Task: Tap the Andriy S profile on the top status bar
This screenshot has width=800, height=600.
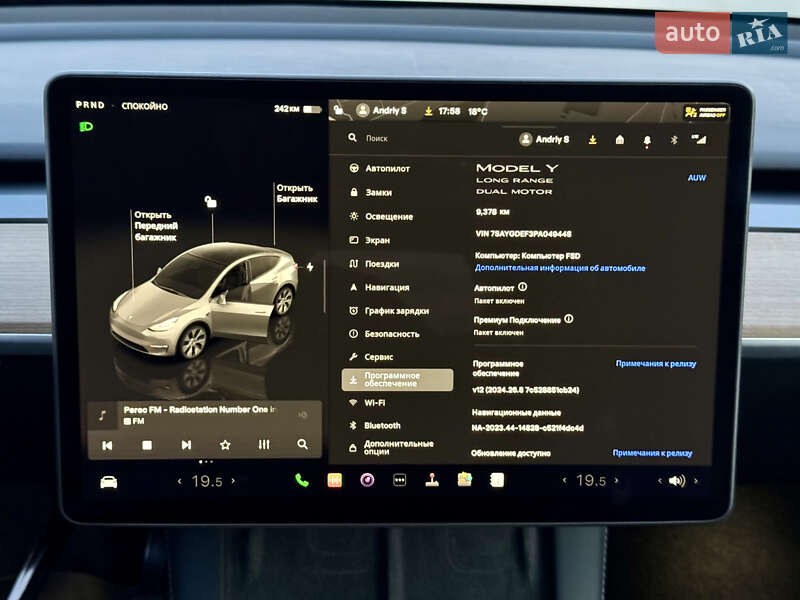Action: pyautogui.click(x=382, y=110)
